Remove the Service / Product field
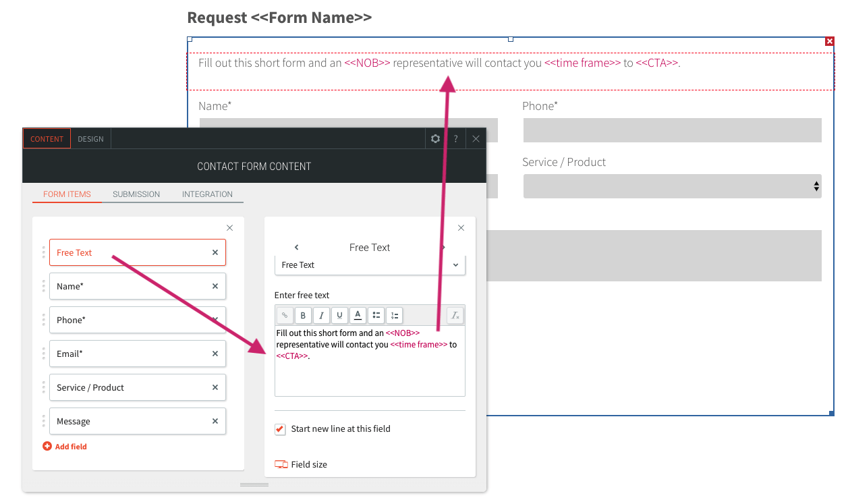The image size is (846, 504). point(215,387)
